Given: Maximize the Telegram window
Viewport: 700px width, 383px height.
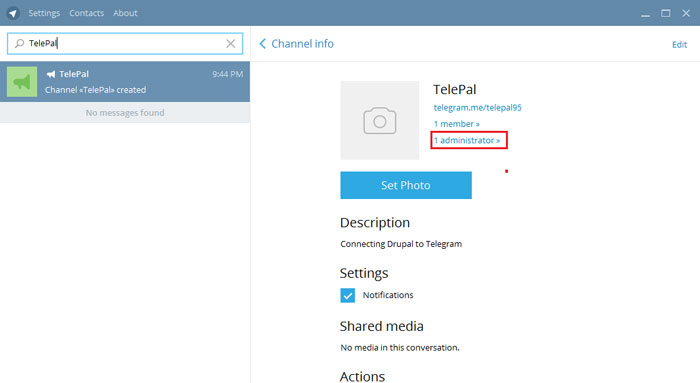Looking at the screenshot, I should click(x=666, y=13).
